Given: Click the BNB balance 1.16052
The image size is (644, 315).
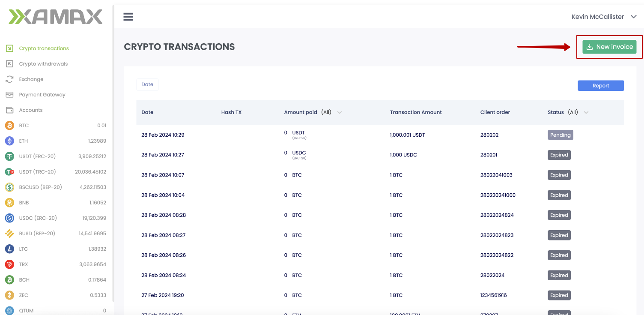Looking at the screenshot, I should [x=98, y=203].
